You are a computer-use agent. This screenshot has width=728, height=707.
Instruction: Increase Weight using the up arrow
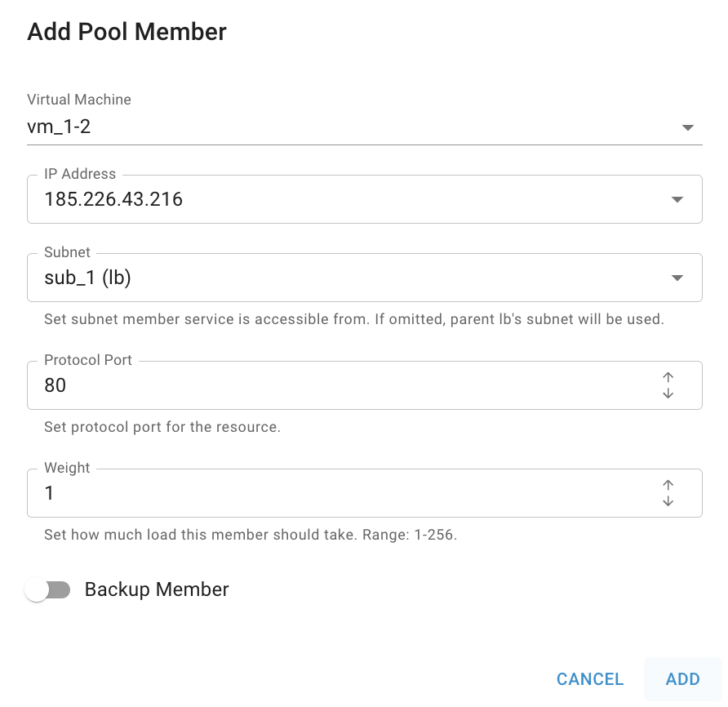point(668,484)
